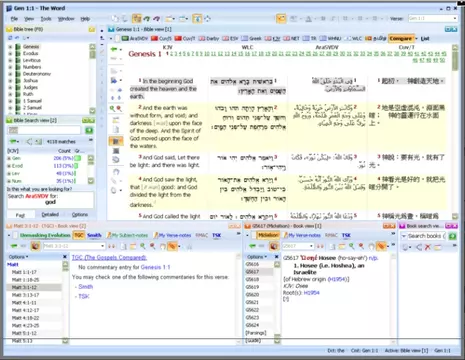Click the green run search button in Bible Search
This screenshot has width=465, height=360.
[89, 130]
